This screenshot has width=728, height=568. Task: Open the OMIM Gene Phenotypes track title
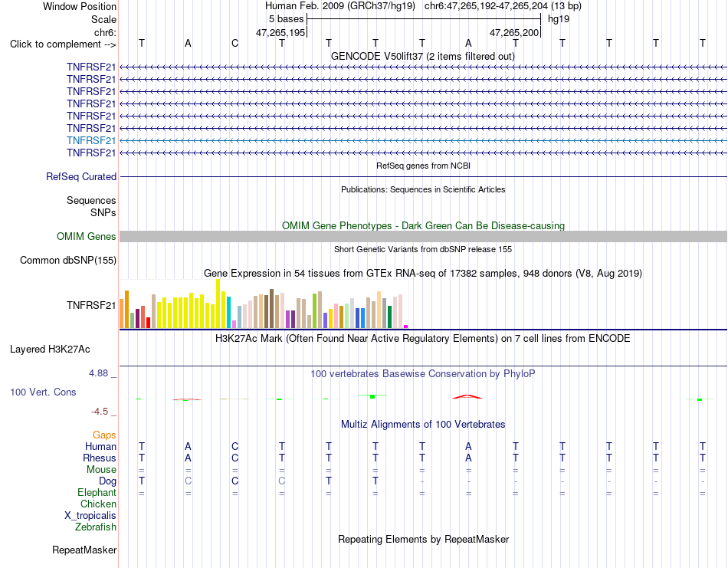(x=423, y=225)
